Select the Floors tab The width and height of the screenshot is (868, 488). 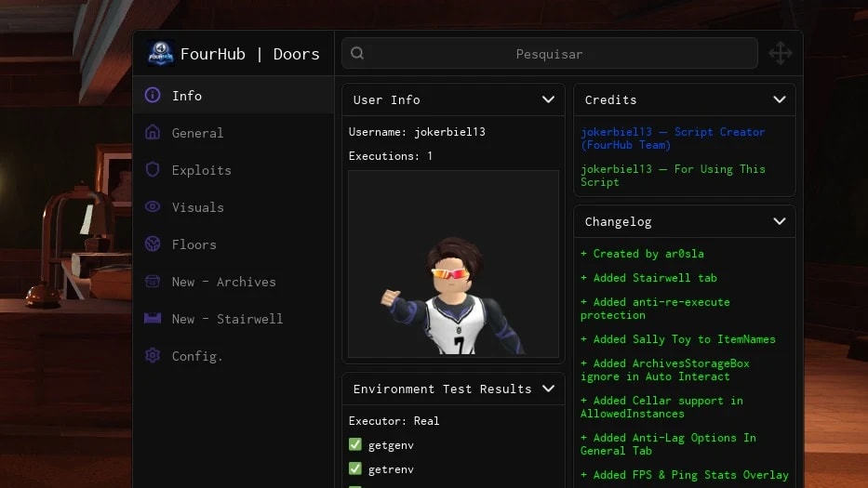pos(234,244)
